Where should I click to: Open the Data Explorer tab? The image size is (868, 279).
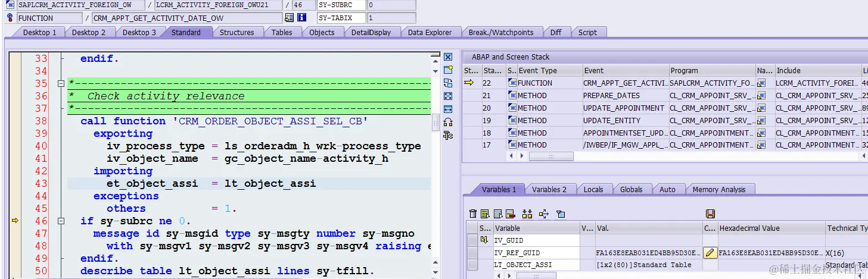coord(430,32)
